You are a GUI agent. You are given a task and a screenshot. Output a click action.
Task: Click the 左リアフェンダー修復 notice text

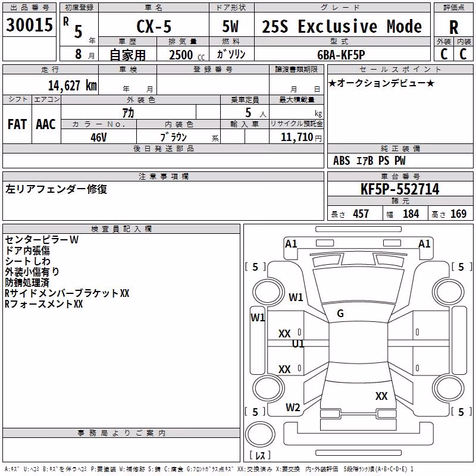tap(56, 189)
